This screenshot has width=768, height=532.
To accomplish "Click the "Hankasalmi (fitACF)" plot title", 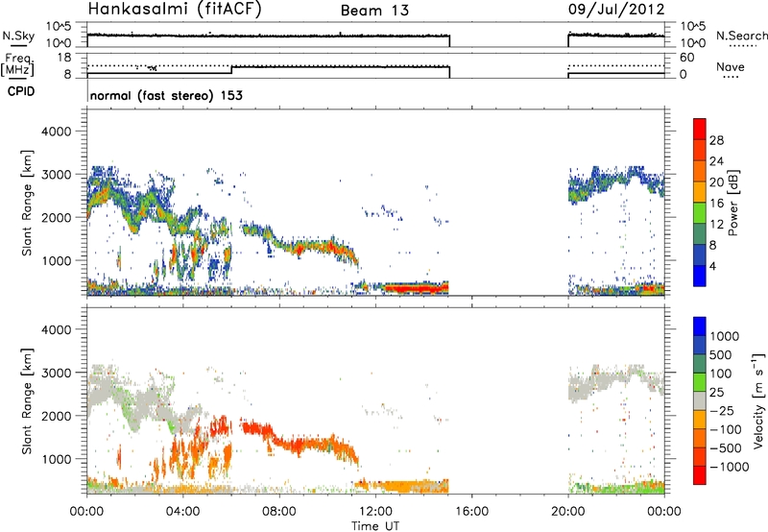I will [x=175, y=9].
